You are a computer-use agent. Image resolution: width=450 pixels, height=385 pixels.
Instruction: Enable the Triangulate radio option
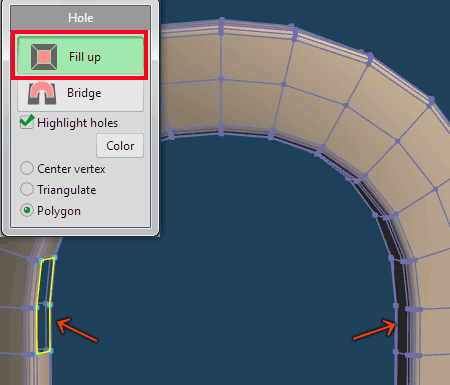click(x=27, y=189)
